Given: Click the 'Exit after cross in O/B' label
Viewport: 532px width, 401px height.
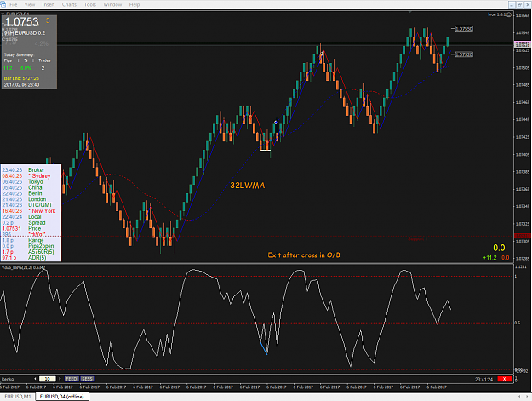Looking at the screenshot, I should pyautogui.click(x=304, y=255).
